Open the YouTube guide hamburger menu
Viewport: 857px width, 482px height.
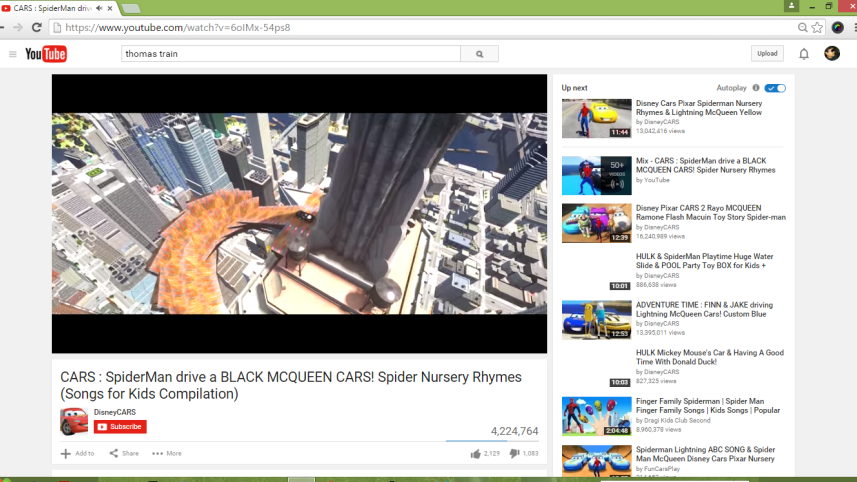(x=13, y=54)
